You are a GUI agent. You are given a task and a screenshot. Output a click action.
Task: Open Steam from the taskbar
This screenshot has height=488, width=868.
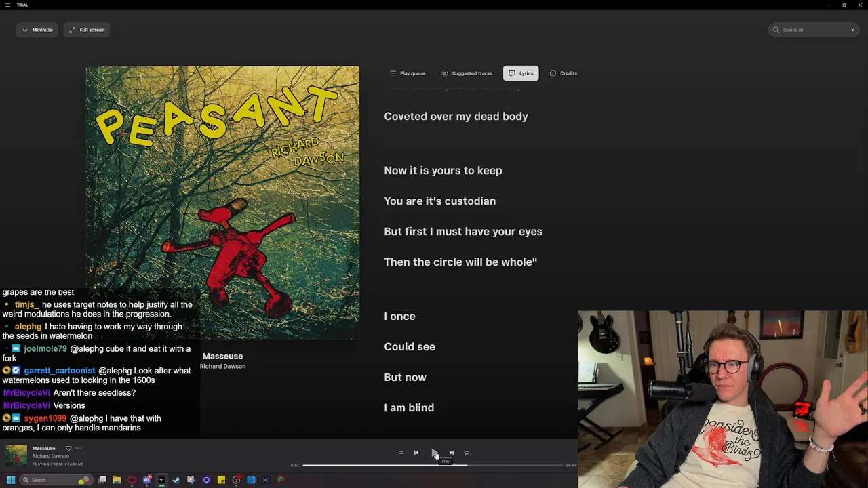[x=176, y=480]
